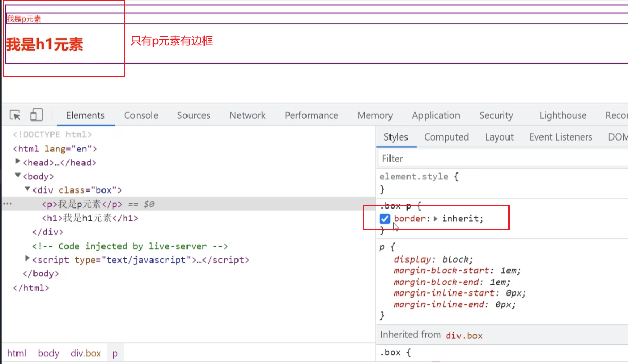
Task: Switch to the Sources tab
Action: click(x=194, y=115)
